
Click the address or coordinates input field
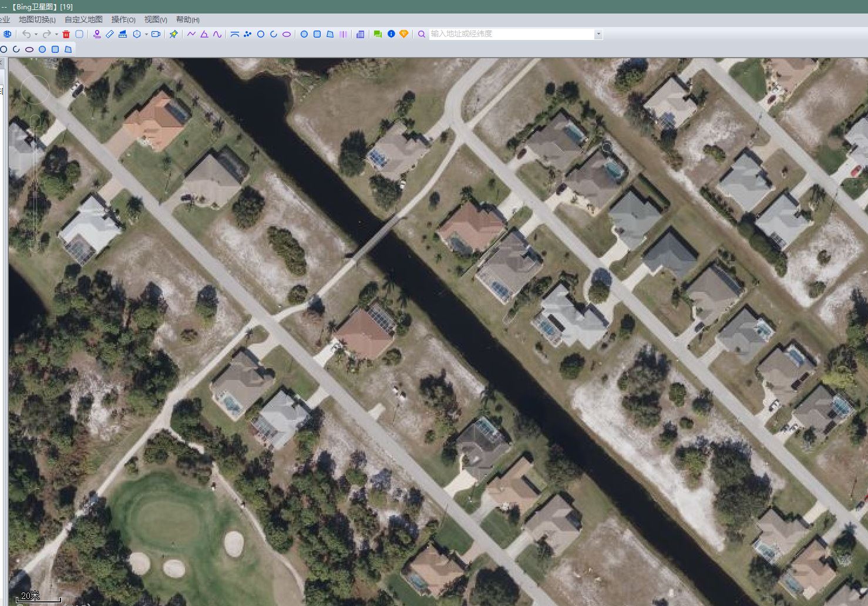coord(511,35)
